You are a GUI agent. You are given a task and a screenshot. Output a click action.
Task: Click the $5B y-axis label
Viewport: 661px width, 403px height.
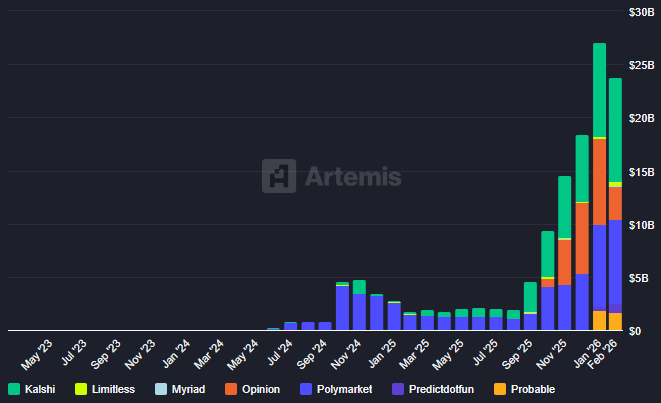coord(639,278)
